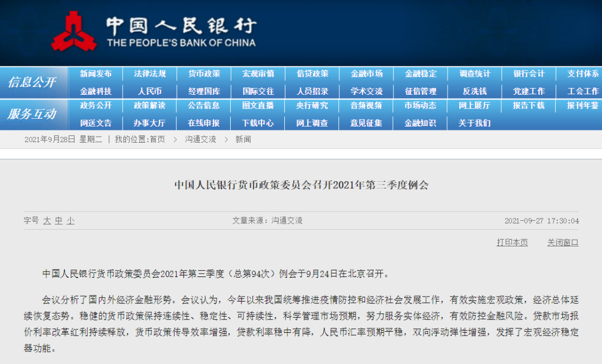
Task: Click the 文章来源：沟通交流 text
Action: click(267, 221)
